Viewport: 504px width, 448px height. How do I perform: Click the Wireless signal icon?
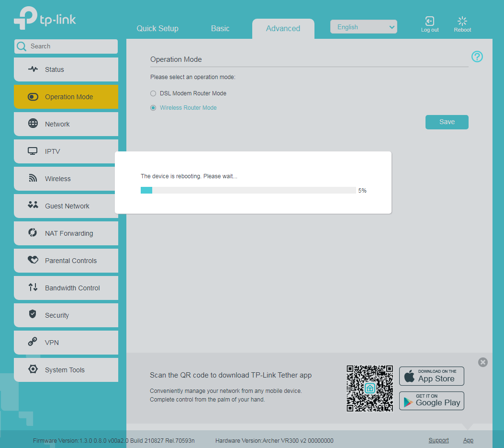33,178
